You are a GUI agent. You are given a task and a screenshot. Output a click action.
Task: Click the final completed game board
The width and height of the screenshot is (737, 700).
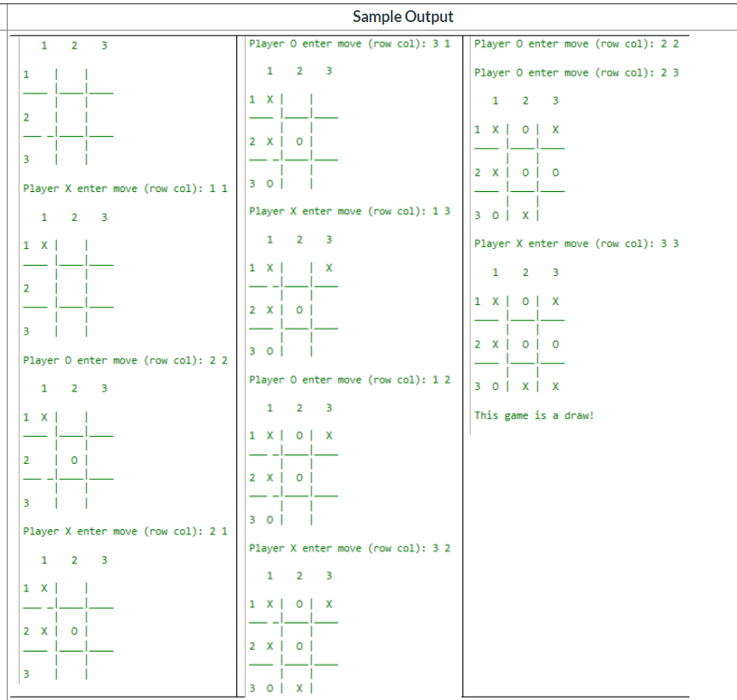(x=519, y=344)
